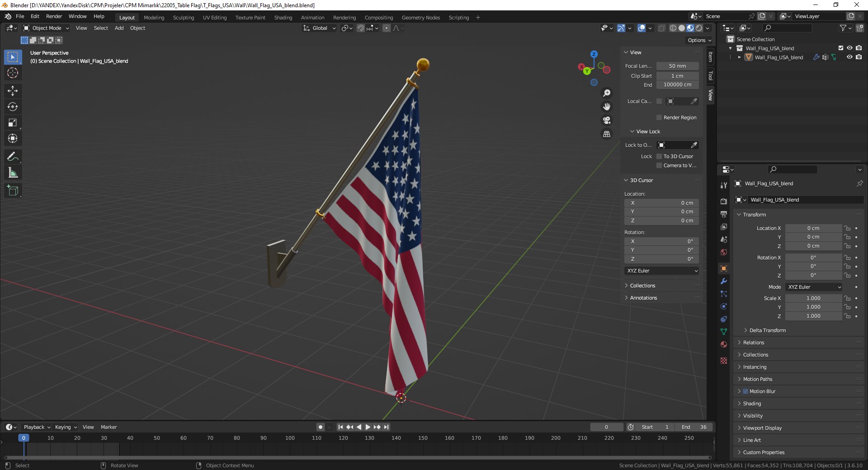Open the Render properties tab
Screen dimensions: 868x470
tap(724, 201)
